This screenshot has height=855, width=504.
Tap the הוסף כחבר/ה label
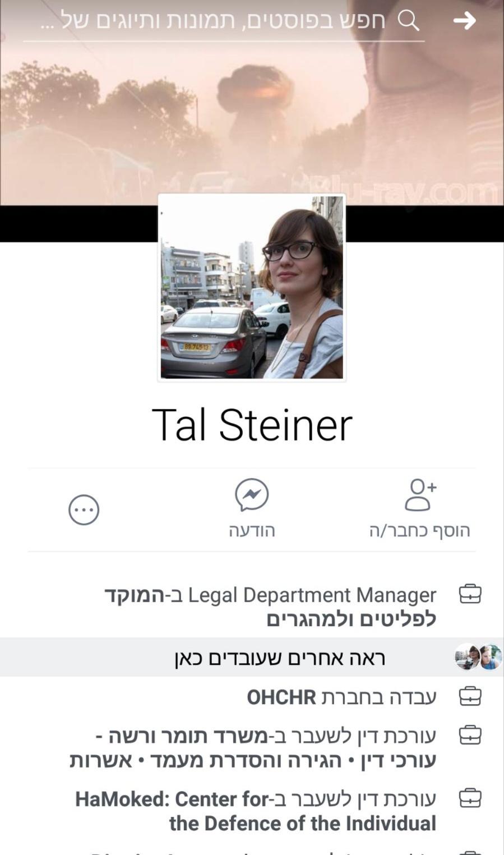[420, 530]
